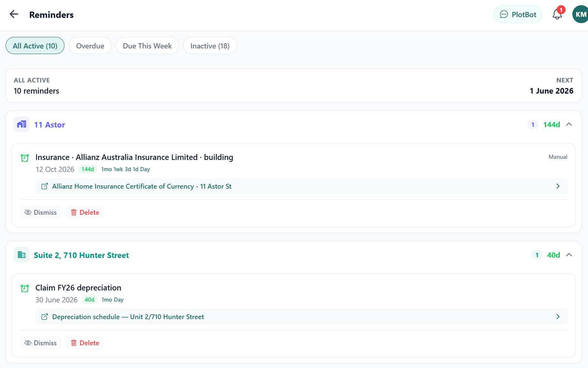Click the 1mo Day schedule text
588x368 pixels.
tap(113, 299)
